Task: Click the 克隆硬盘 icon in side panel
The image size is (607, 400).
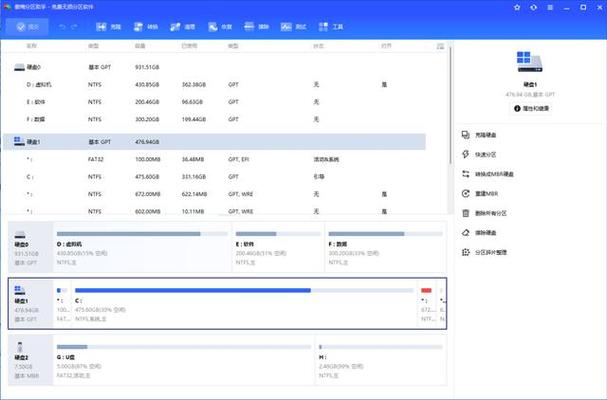Action: point(466,135)
